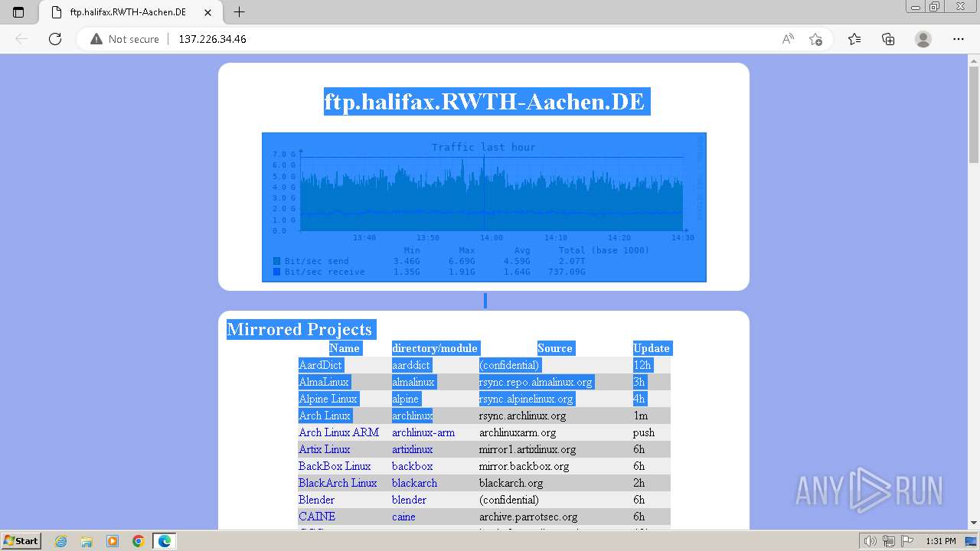Open the CAINE project link

tap(317, 517)
